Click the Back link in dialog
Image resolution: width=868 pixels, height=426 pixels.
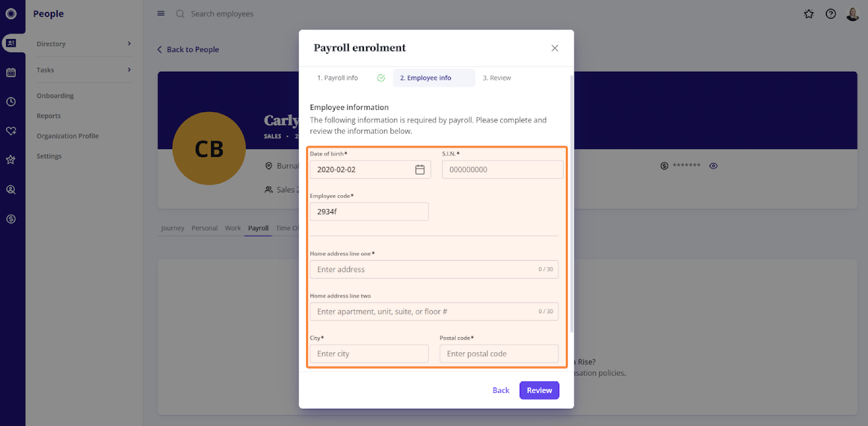501,390
